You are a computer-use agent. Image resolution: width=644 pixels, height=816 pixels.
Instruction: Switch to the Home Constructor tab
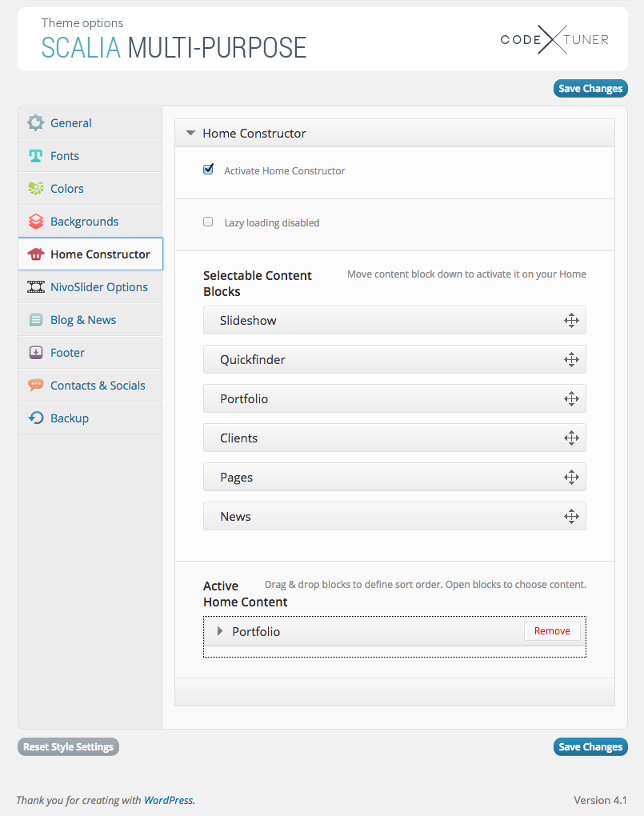(100, 254)
